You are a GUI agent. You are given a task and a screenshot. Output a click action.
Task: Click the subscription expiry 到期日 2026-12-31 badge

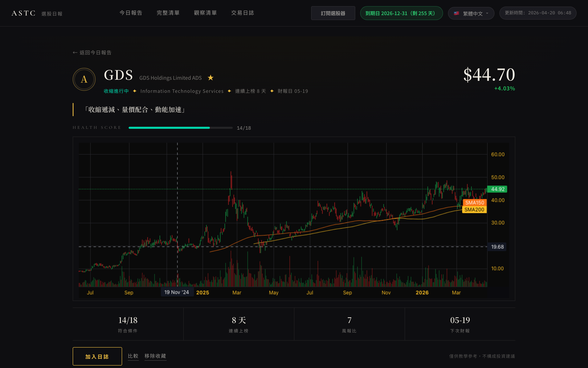pos(401,13)
